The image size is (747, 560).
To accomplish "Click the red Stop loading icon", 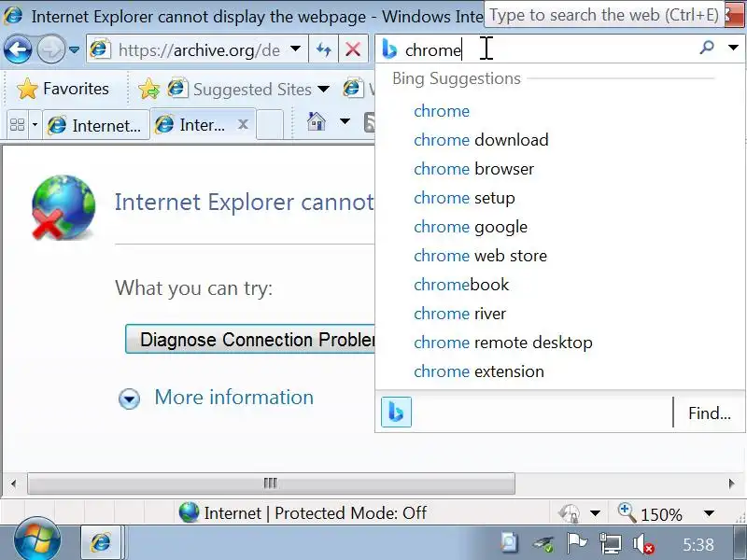I will pyautogui.click(x=353, y=49).
